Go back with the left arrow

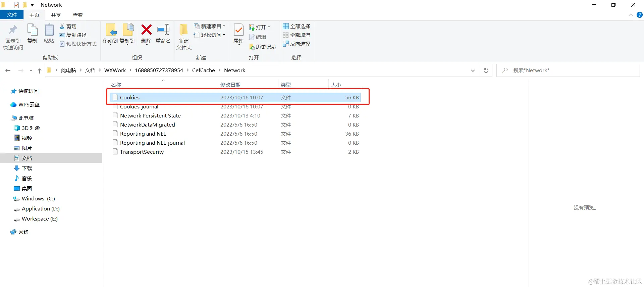8,70
